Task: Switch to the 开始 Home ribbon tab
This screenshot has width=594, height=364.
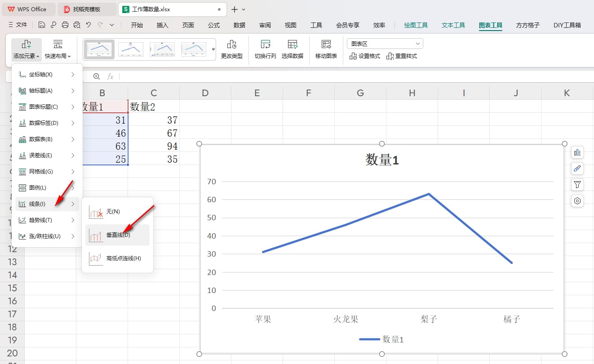Action: (137, 25)
